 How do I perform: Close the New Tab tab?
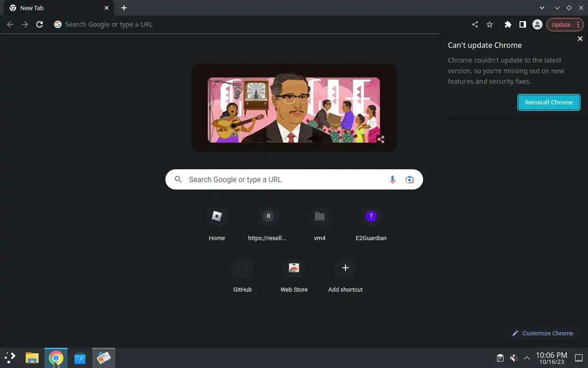(x=107, y=8)
